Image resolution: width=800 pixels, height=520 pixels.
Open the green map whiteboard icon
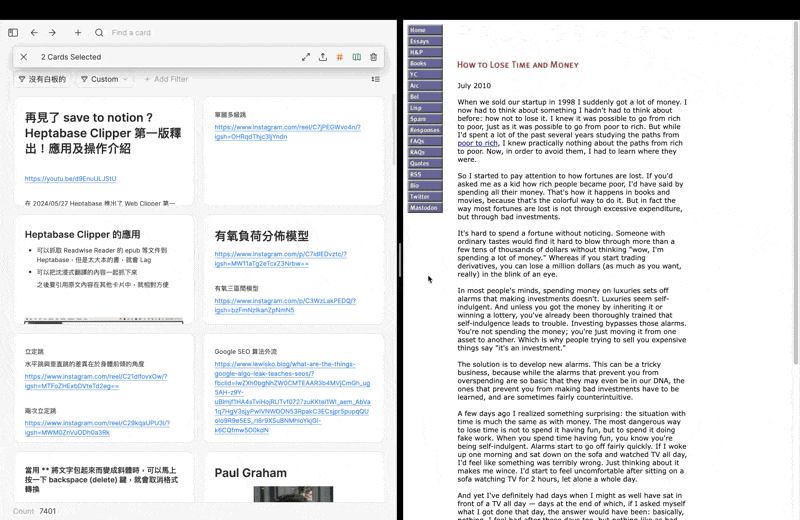[x=357, y=57]
